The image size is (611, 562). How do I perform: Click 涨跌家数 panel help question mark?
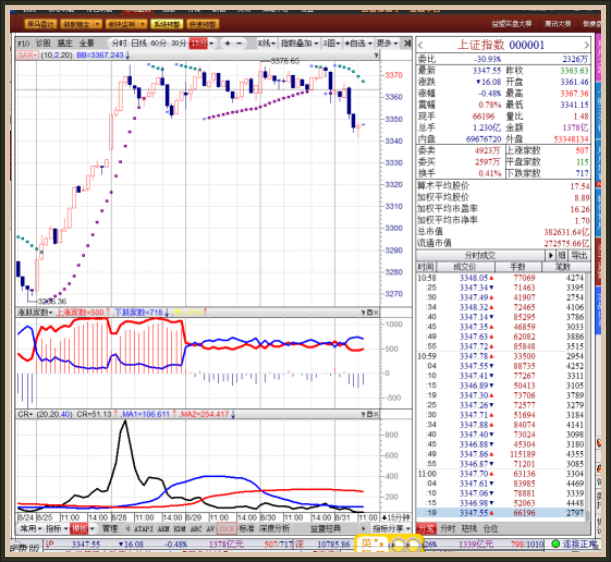(x=363, y=312)
